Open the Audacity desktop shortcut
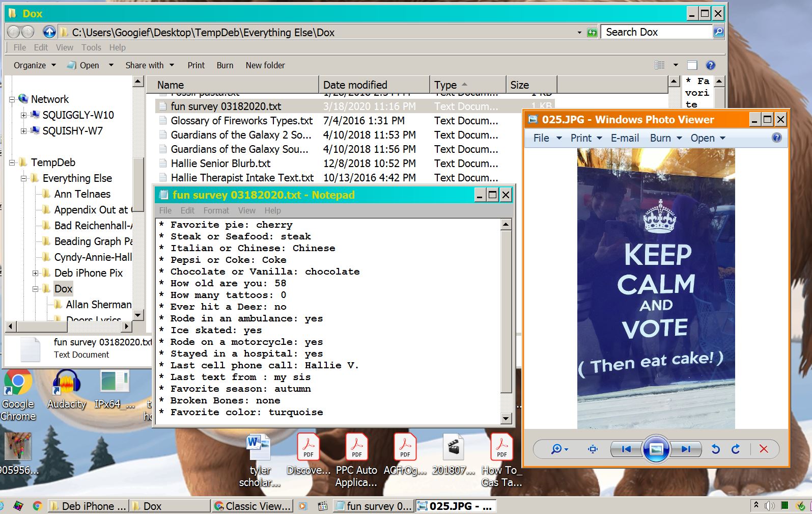812x514 pixels. pyautogui.click(x=67, y=389)
